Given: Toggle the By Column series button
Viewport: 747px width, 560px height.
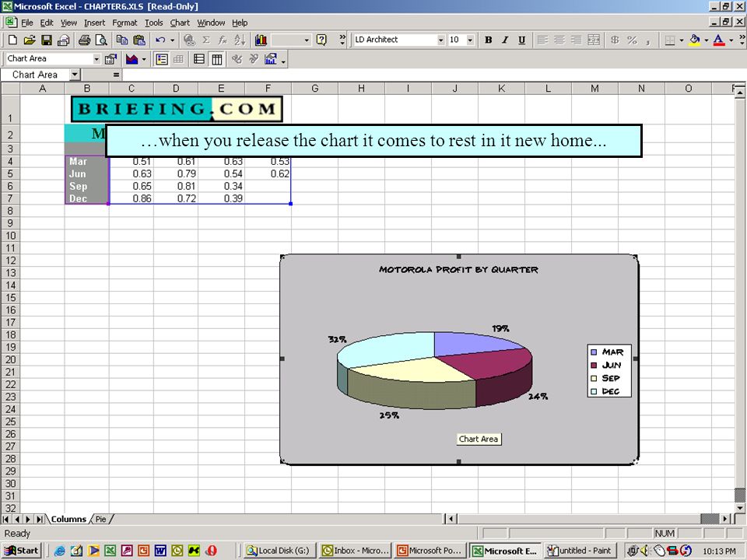Looking at the screenshot, I should pyautogui.click(x=216, y=59).
